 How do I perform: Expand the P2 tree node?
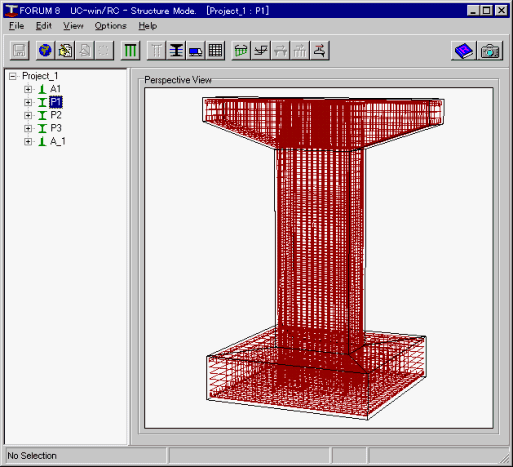28,115
